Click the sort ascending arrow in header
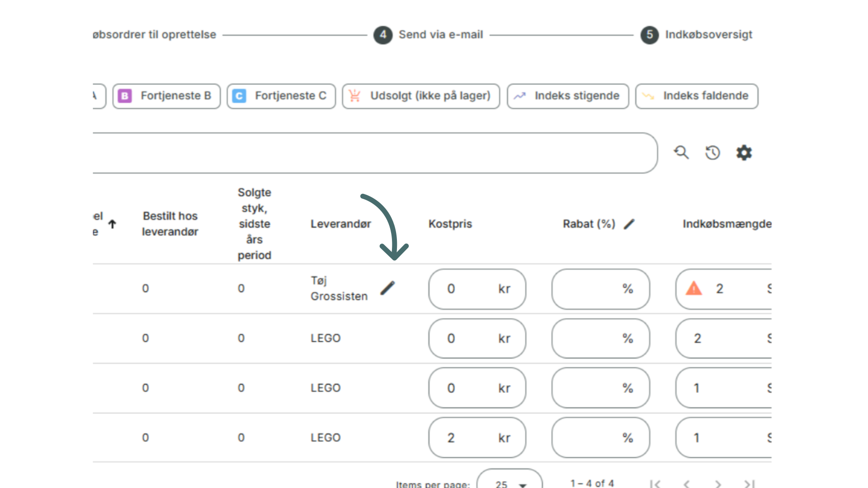This screenshot has width=868, height=488. 112,224
